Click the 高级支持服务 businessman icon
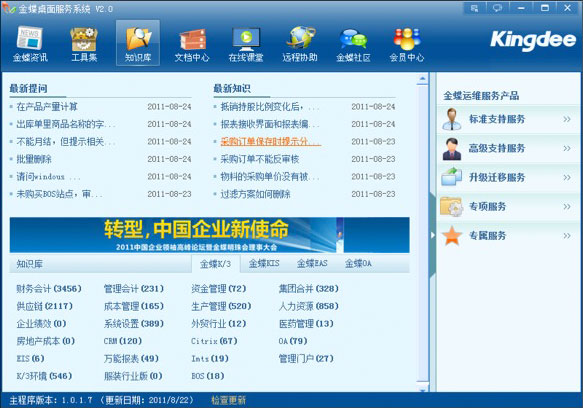The height and width of the screenshot is (408, 583). click(452, 148)
